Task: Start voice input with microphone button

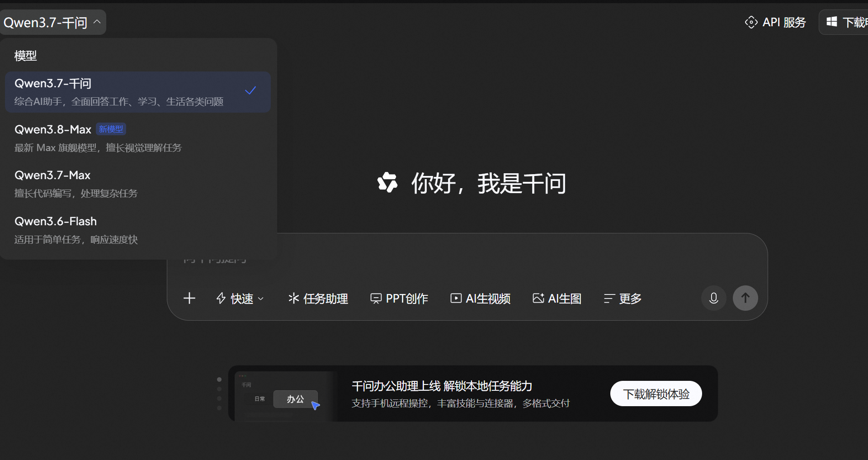Action: click(x=714, y=298)
